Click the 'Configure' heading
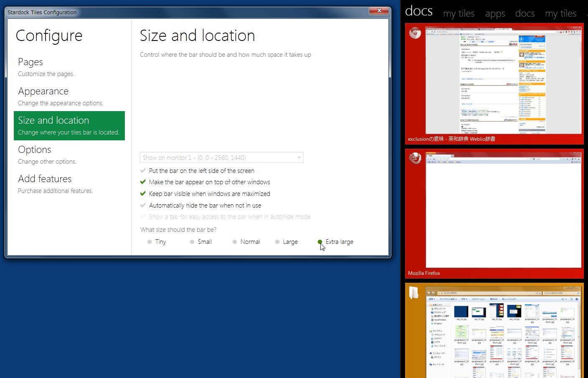 (49, 36)
